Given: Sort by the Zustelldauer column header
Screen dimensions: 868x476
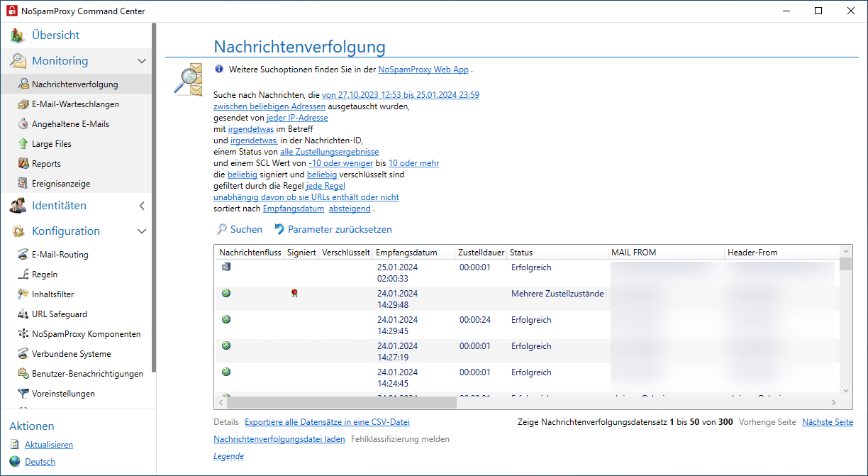Looking at the screenshot, I should tap(481, 253).
